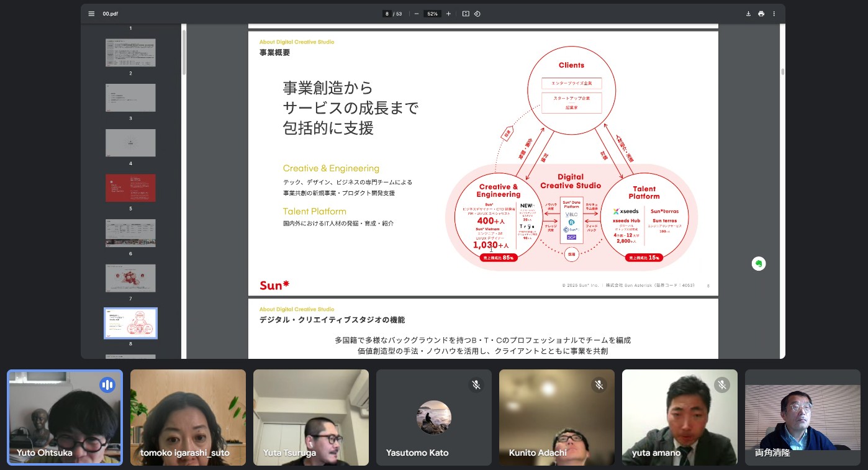This screenshot has height=470, width=868.
Task: Toggle the PDF sidebar menu icon
Action: 91,14
